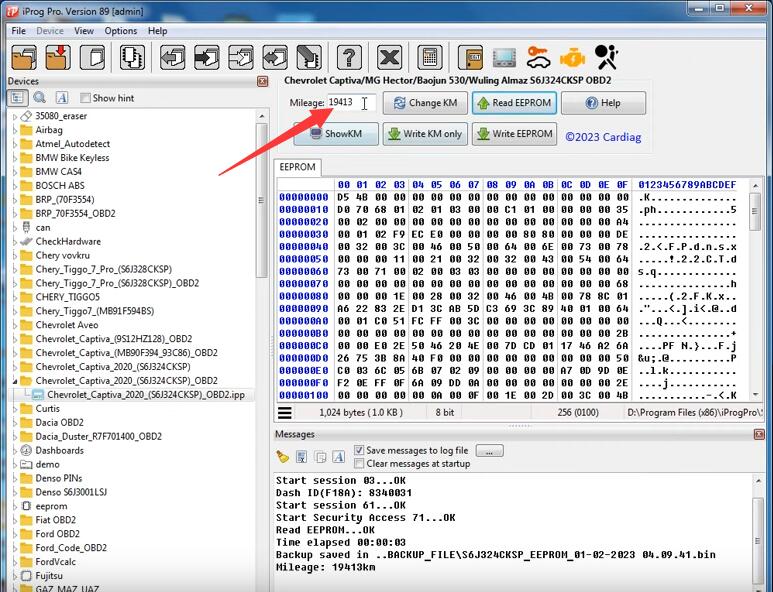Open the File menu
This screenshot has height=592, width=773.
(x=19, y=31)
